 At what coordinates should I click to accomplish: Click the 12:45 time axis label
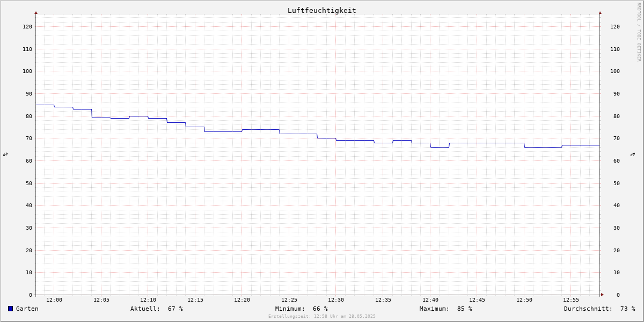click(x=477, y=299)
